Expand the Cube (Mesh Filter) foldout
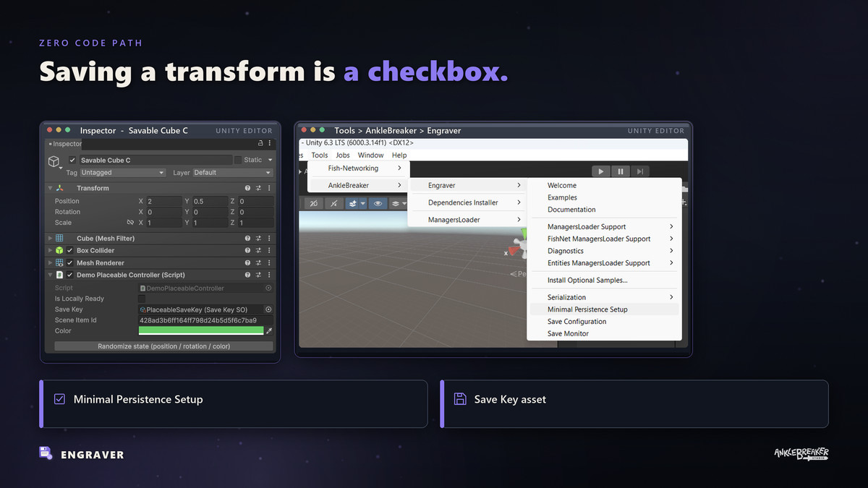This screenshot has width=868, height=488. pyautogui.click(x=51, y=239)
